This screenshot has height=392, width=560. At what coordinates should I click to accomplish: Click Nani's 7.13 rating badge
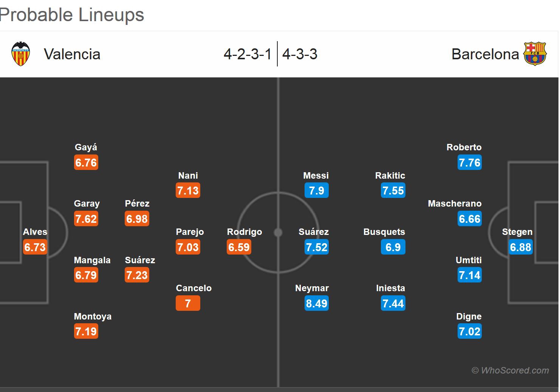[188, 191]
